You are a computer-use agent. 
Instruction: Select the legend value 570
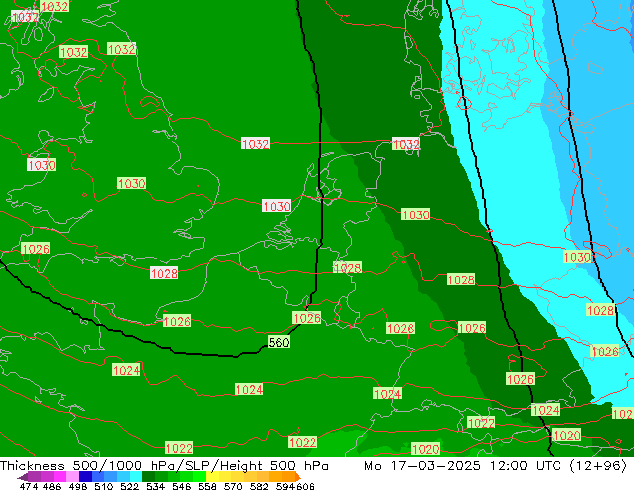click(x=233, y=486)
